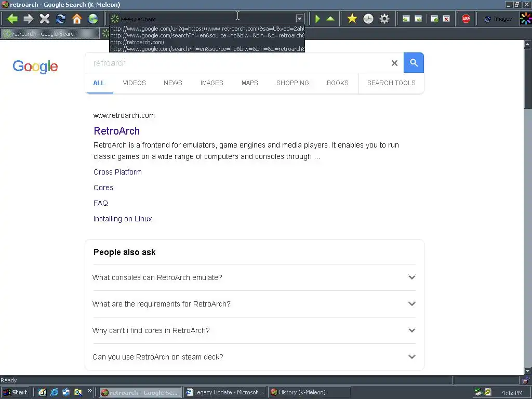
Task: Toggle the Adblock Plus ABP icon
Action: coord(466,19)
